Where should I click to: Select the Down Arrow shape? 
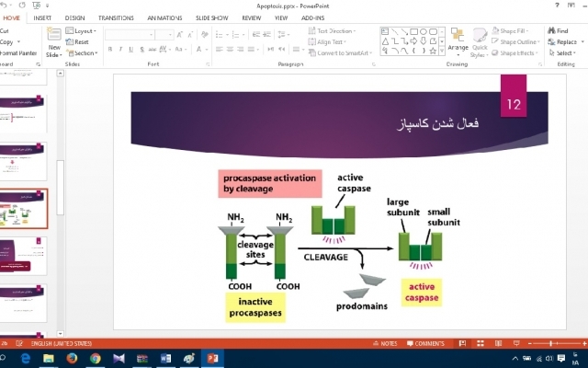(424, 41)
